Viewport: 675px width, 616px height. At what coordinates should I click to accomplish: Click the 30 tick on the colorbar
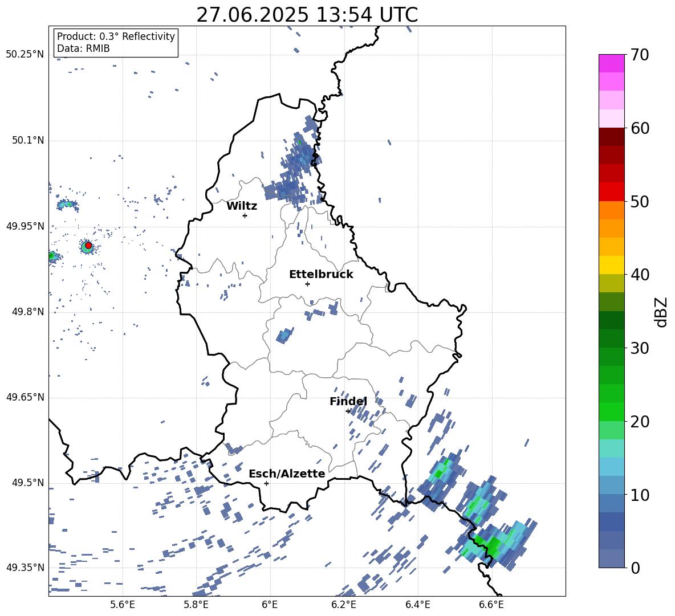pyautogui.click(x=640, y=348)
